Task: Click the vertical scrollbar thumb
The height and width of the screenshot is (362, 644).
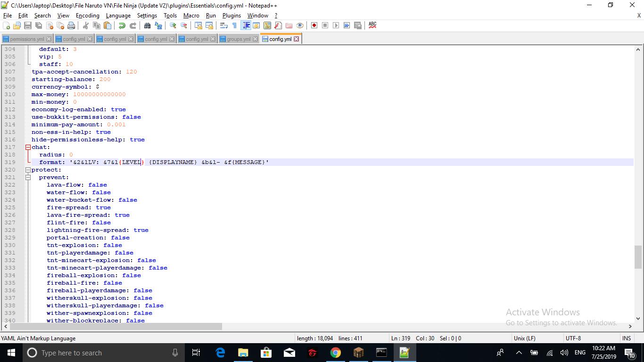Action: (x=638, y=256)
